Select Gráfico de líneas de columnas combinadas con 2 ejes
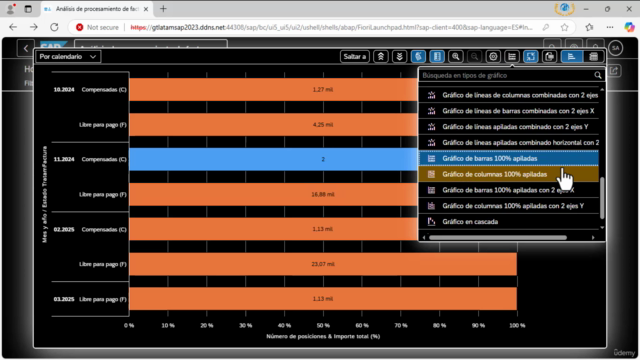The height and width of the screenshot is (360, 640). (509, 95)
